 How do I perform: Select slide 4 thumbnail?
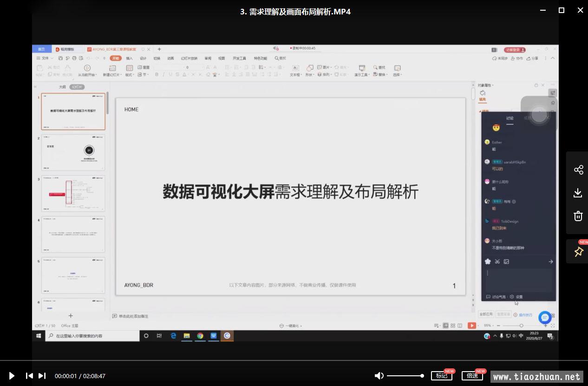point(73,234)
